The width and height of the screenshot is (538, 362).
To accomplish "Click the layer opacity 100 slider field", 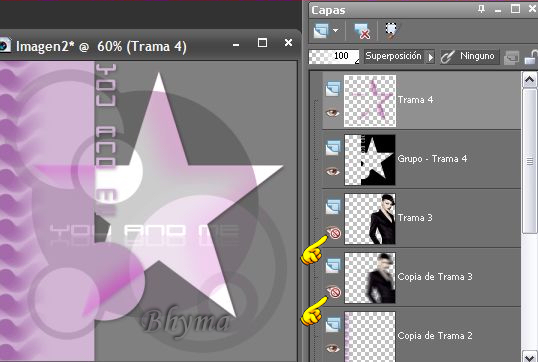I will [x=334, y=57].
